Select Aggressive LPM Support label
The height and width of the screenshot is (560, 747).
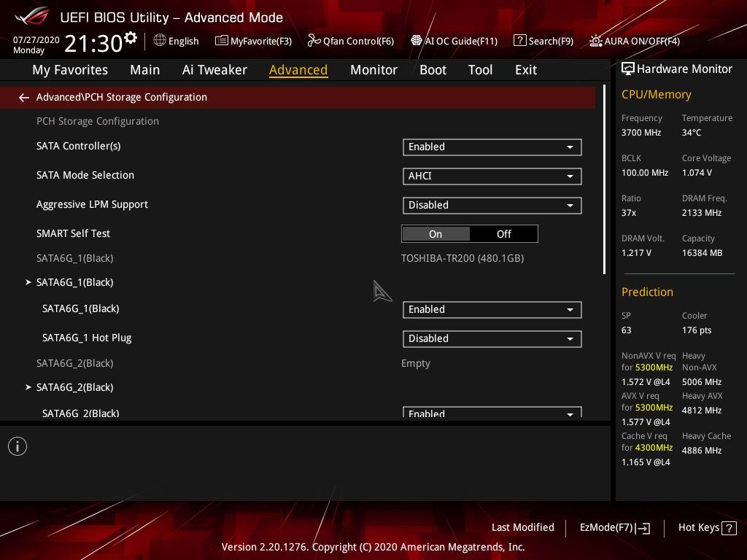coord(92,204)
